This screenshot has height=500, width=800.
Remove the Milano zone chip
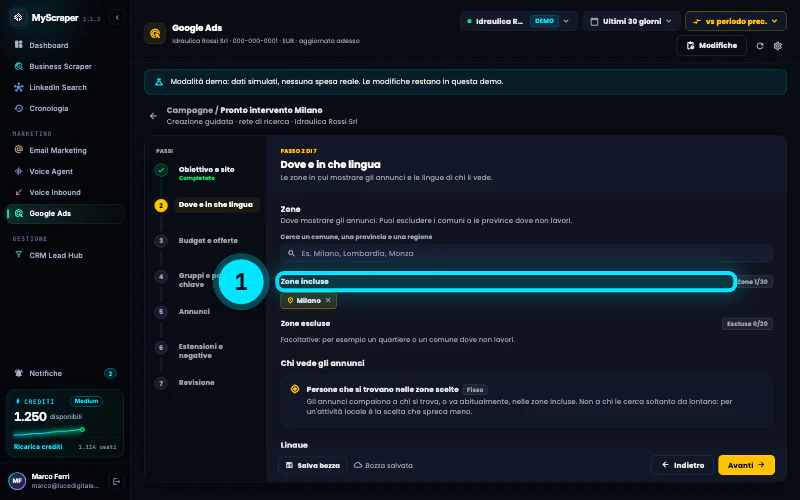(x=328, y=301)
